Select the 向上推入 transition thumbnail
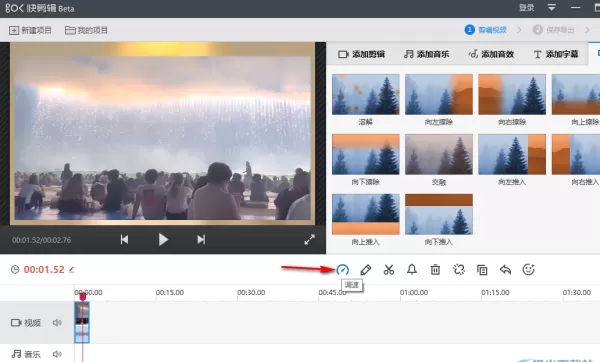The width and height of the screenshot is (600, 362). coord(365,214)
